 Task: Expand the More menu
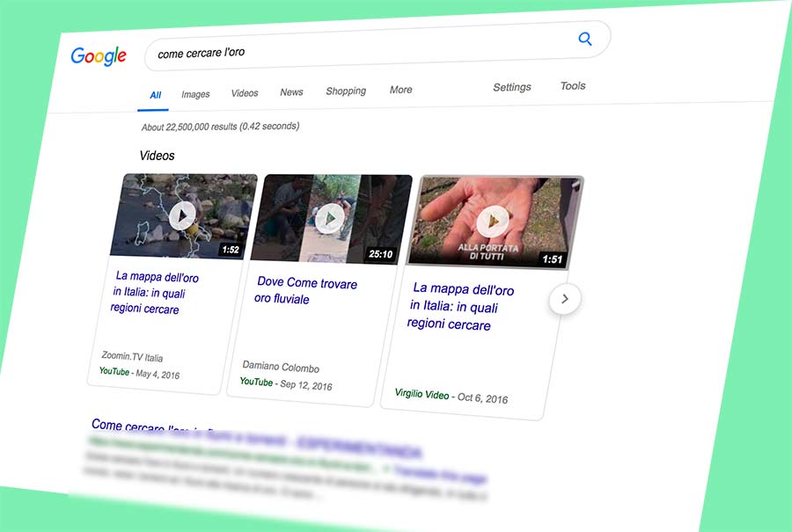click(400, 90)
